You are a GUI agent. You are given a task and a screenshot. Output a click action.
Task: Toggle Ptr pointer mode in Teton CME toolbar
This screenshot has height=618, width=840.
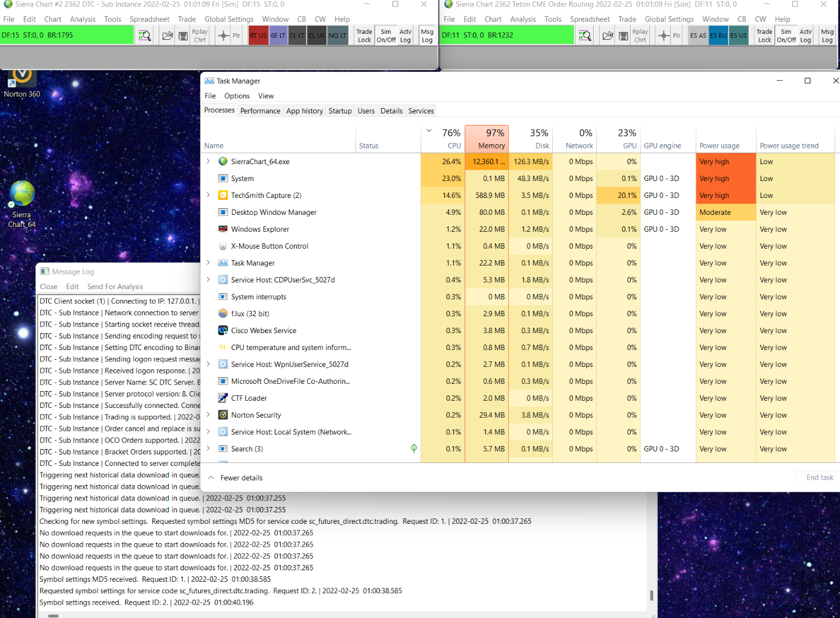coord(677,36)
